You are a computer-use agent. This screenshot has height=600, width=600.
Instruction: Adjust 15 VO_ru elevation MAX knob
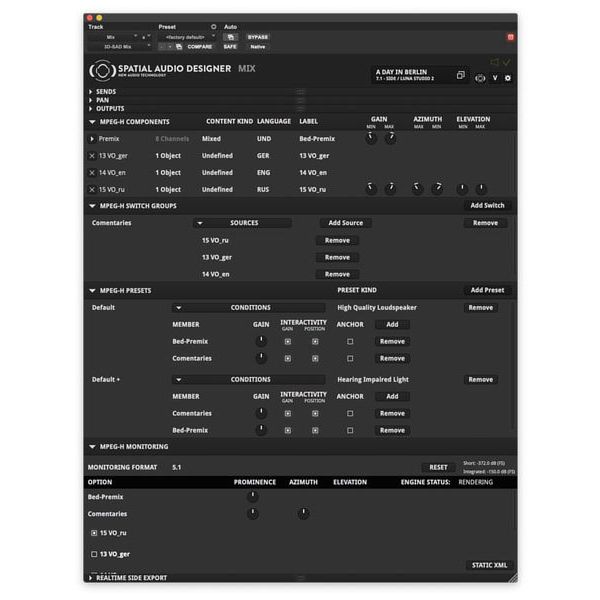tap(481, 188)
